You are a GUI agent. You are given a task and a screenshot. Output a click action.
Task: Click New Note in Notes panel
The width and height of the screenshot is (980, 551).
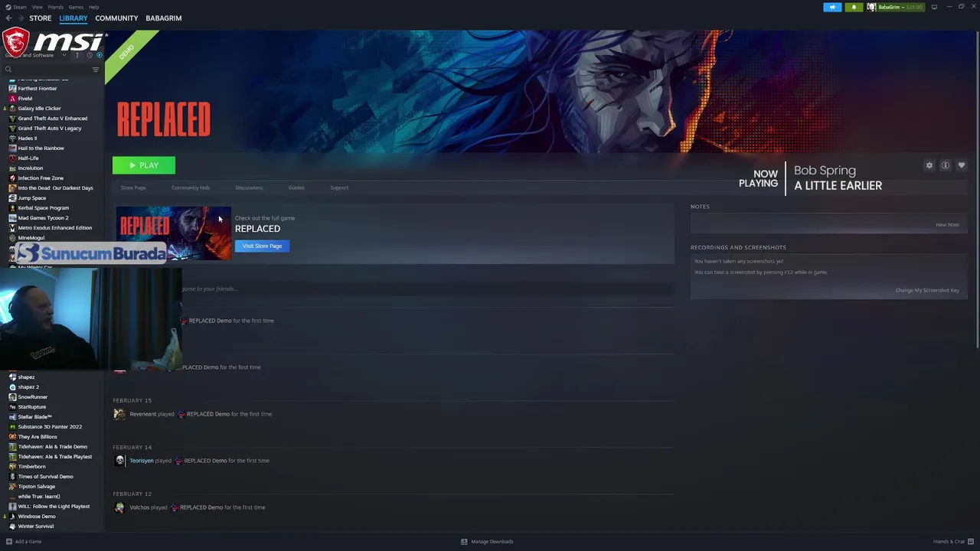pyautogui.click(x=947, y=225)
